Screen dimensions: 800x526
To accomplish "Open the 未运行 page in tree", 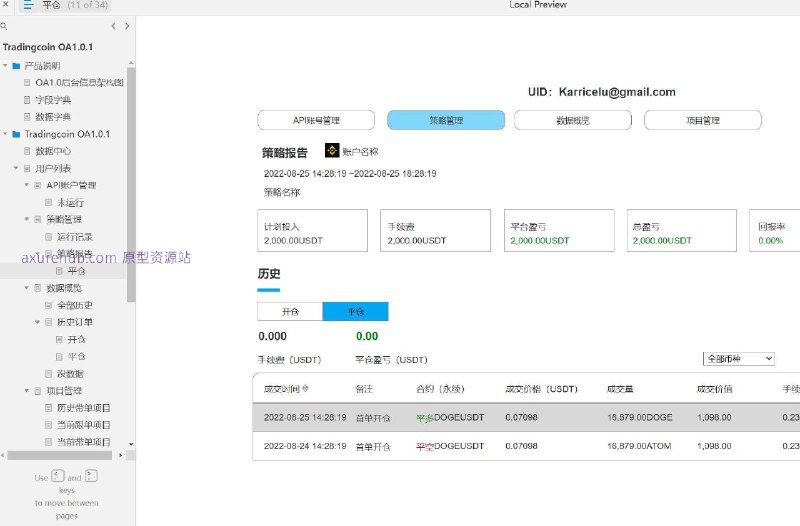I will (70, 203).
